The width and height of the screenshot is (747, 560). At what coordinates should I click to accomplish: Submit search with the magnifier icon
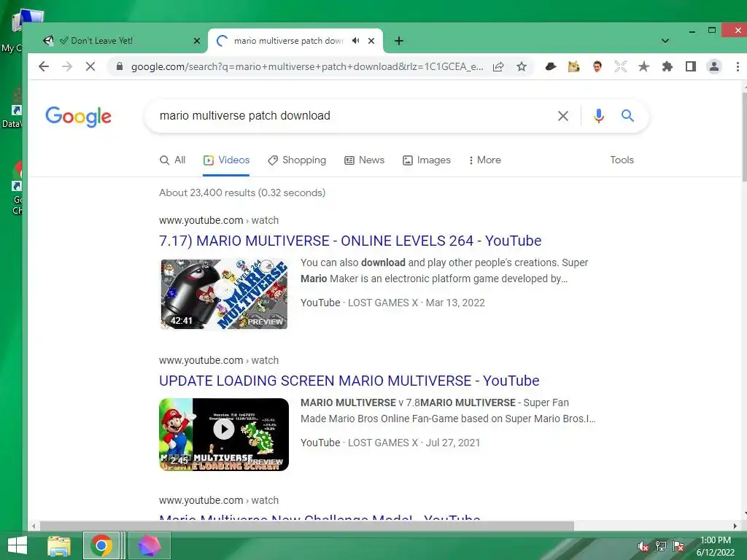click(627, 116)
